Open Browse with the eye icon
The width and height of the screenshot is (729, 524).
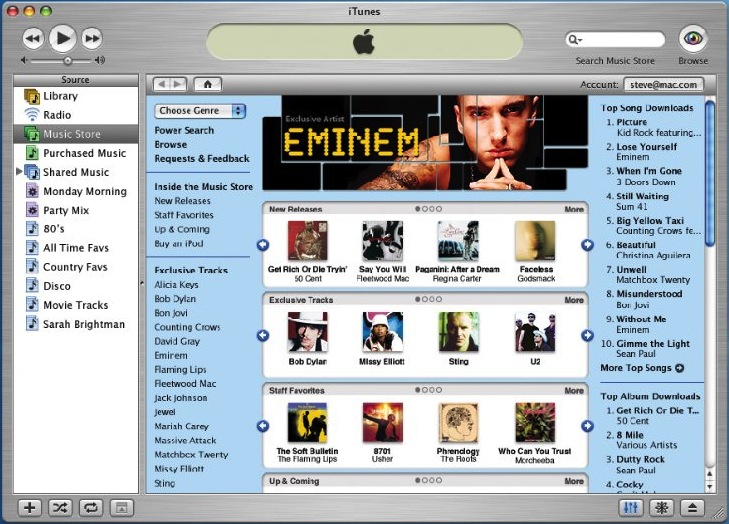click(x=693, y=38)
